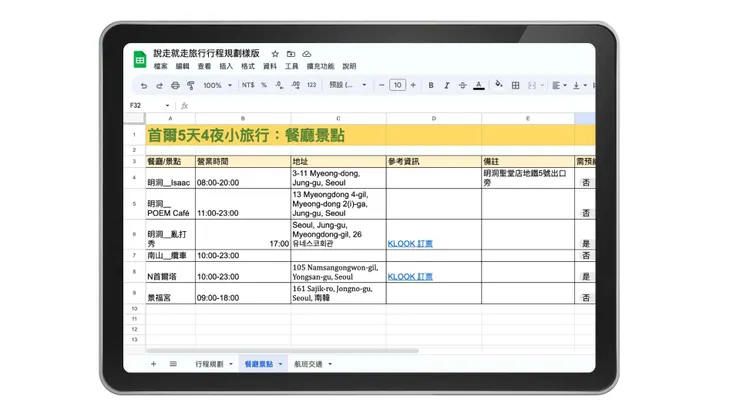Click the horizontal scrollbar below the grid
Viewport: 740px width, 416px height.
(282, 351)
